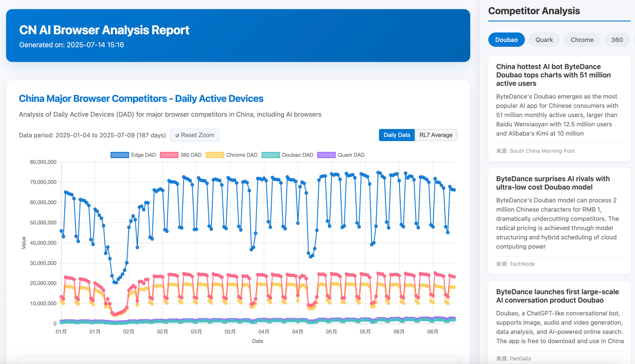Click the Competitor Analysis sidebar heading
635x364 pixels.
coord(534,11)
